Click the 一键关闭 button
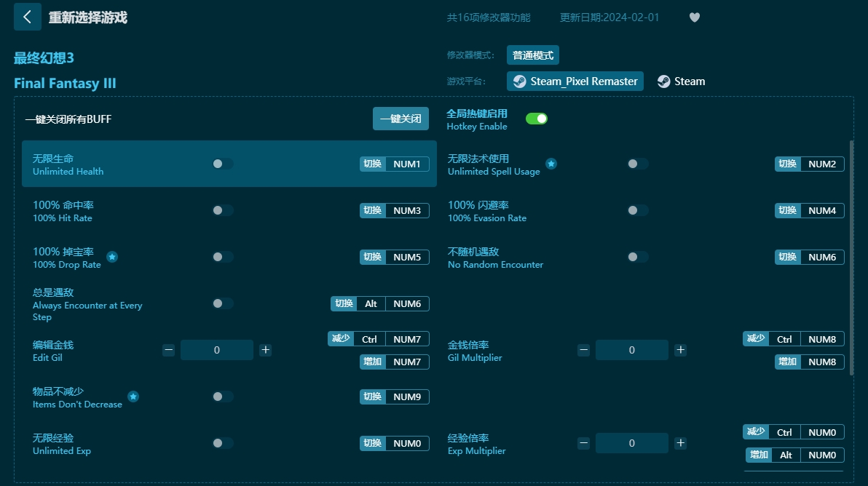The width and height of the screenshot is (868, 486). (401, 119)
